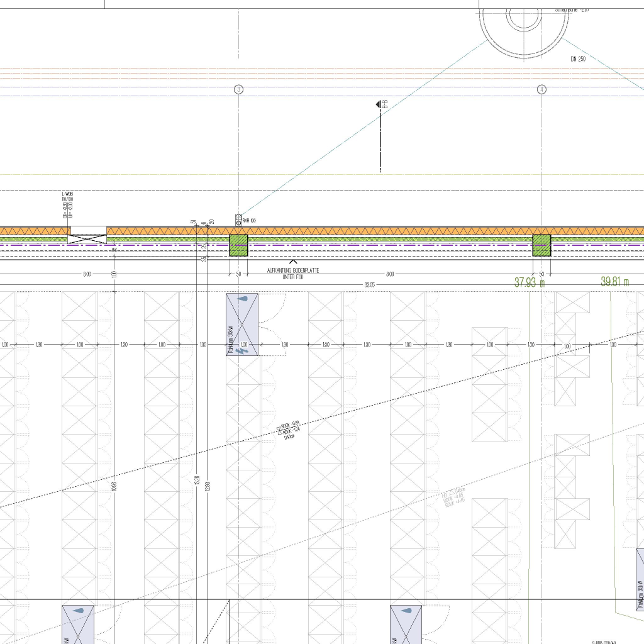Select the green hatched column at axis 4
This screenshot has height=644, width=644.
(541, 245)
